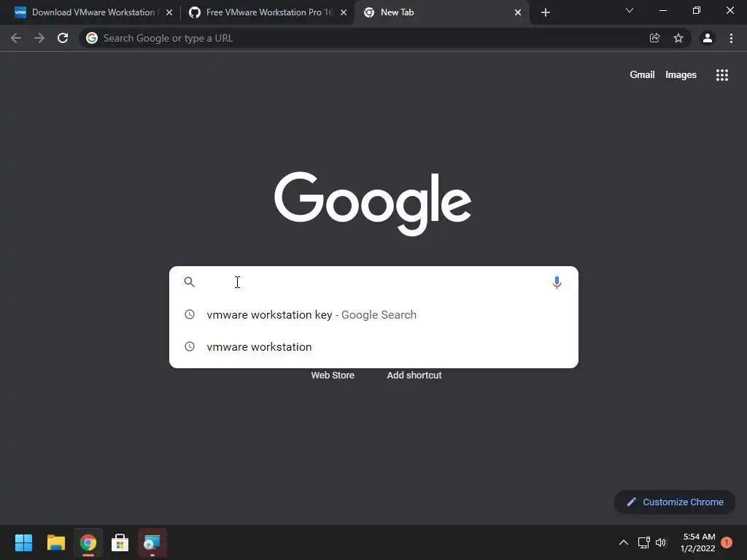Bookmark this tab with star icon
This screenshot has height=560, width=747.
[x=678, y=38]
